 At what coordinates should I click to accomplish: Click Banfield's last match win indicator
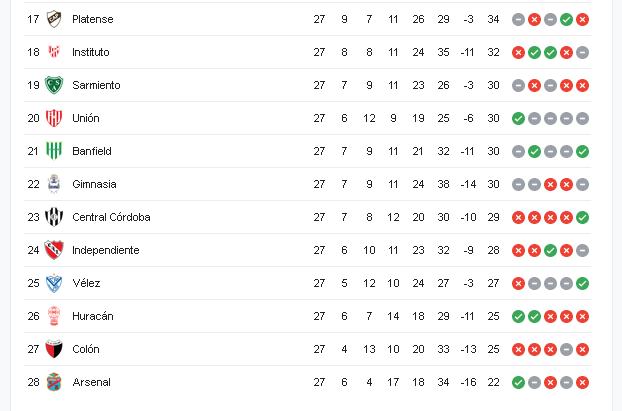(582, 151)
